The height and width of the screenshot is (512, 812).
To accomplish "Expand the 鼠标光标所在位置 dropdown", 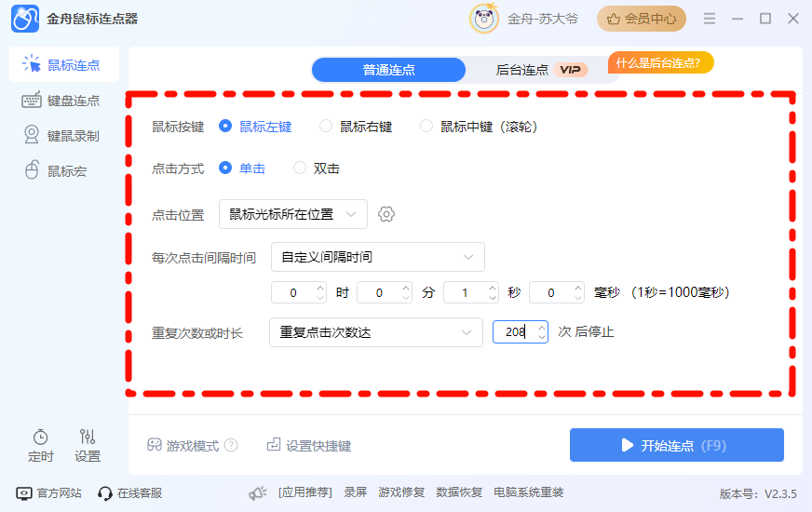I will pos(293,214).
